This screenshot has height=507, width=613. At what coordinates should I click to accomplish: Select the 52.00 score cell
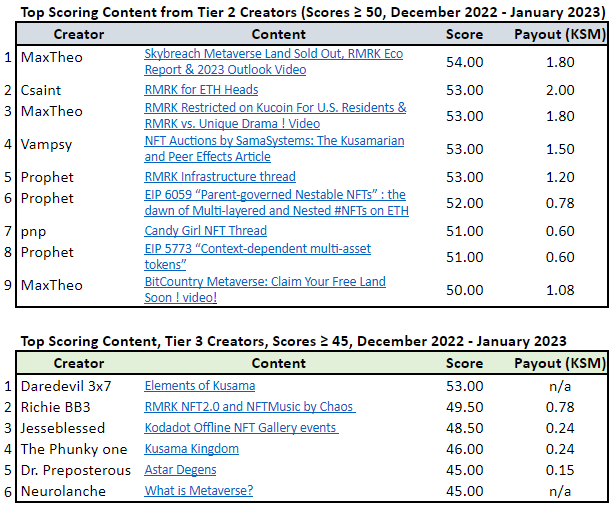click(x=465, y=203)
